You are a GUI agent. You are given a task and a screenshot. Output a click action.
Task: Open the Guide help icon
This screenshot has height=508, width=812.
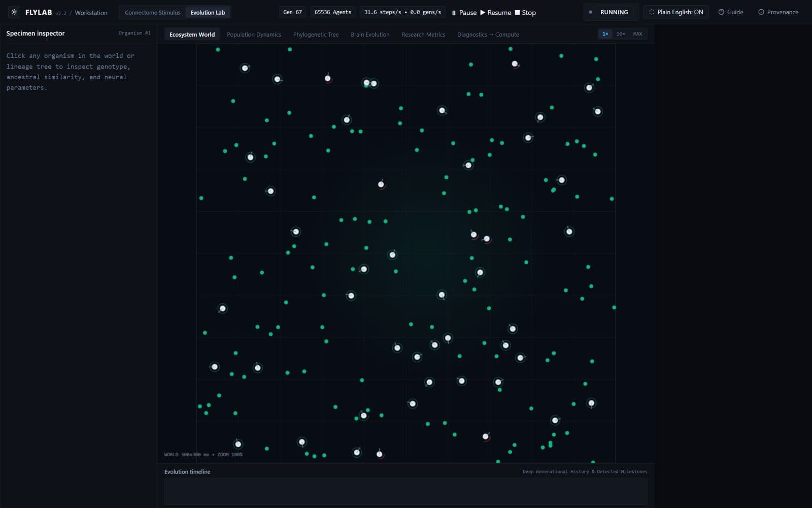(x=721, y=12)
